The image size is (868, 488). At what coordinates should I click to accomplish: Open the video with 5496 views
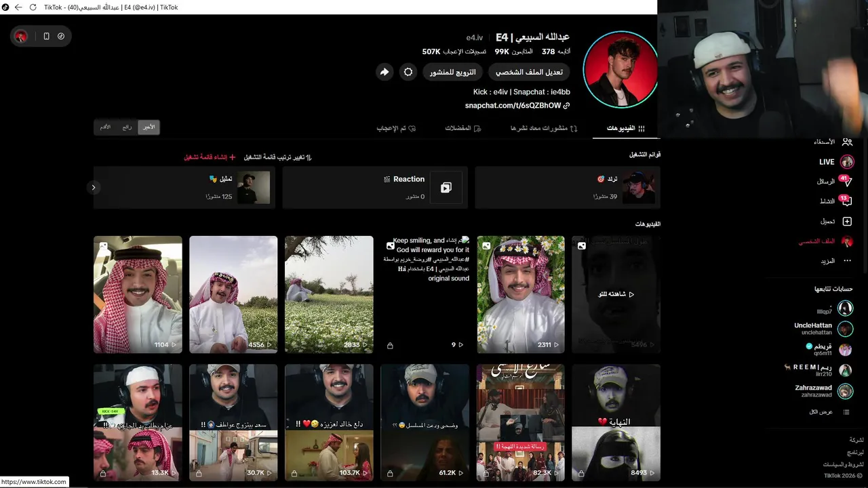pyautogui.click(x=616, y=294)
